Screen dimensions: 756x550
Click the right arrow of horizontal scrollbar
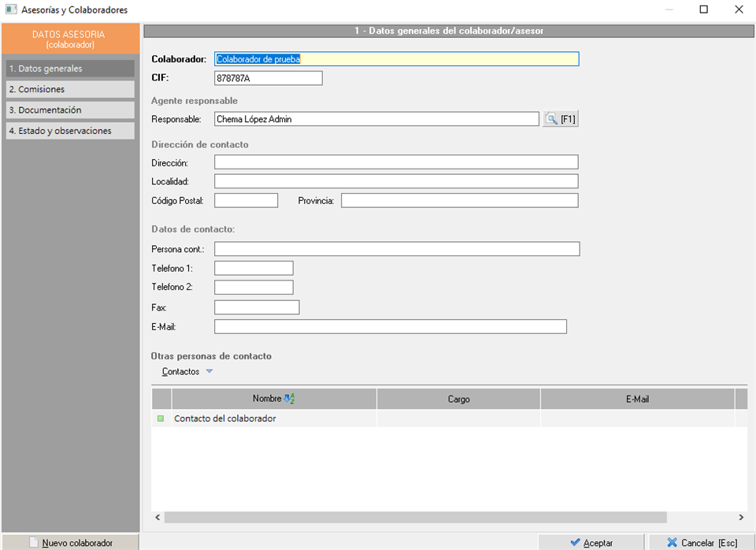point(740,518)
